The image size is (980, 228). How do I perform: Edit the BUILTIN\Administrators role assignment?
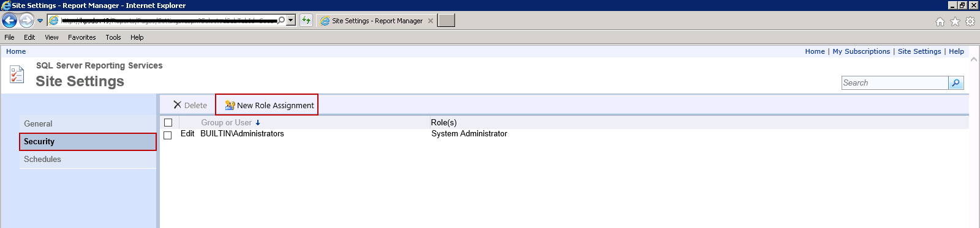(187, 134)
